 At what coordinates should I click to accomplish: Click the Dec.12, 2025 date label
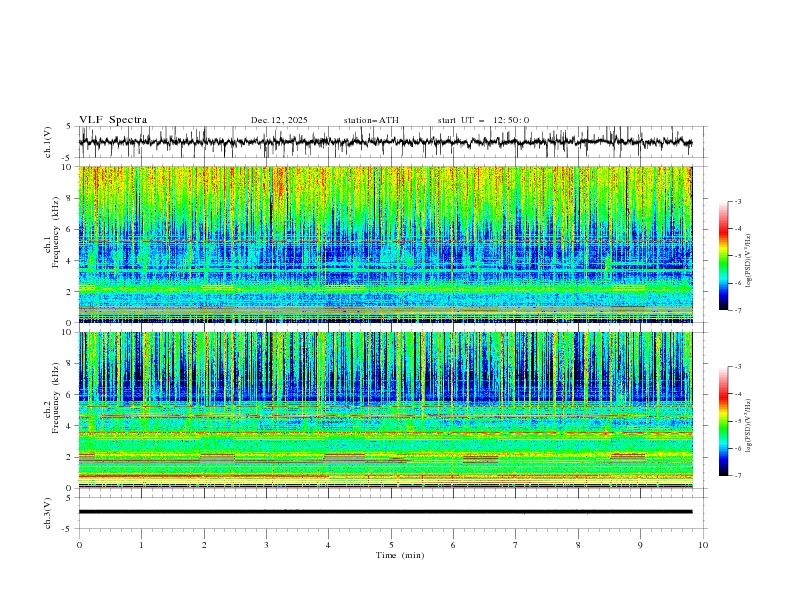click(x=279, y=120)
